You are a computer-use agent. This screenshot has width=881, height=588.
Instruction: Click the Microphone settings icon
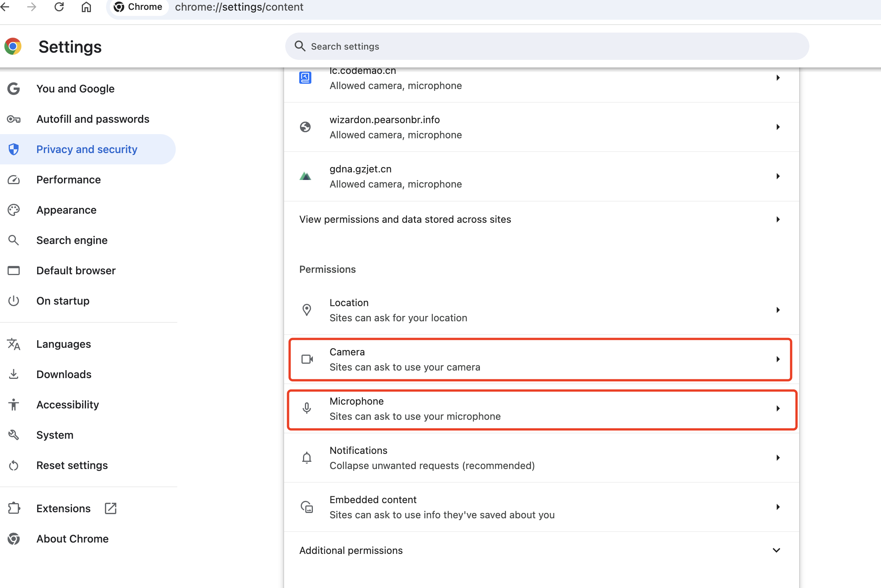pos(306,408)
